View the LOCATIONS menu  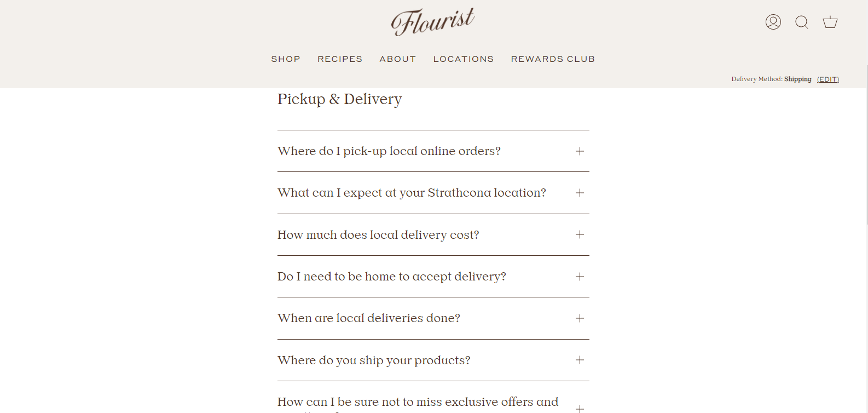(x=463, y=59)
